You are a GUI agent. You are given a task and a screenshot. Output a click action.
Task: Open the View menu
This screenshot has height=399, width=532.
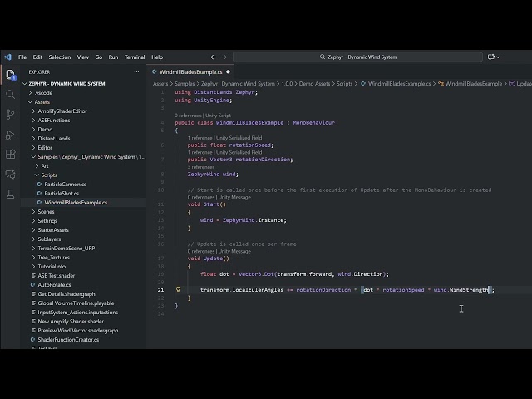point(83,57)
